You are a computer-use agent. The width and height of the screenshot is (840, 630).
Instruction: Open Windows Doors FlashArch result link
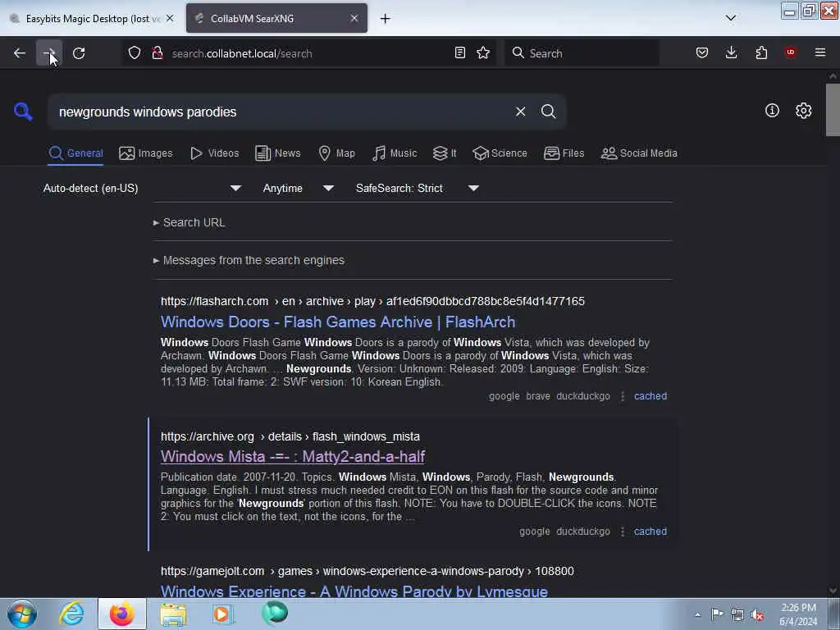click(x=338, y=322)
